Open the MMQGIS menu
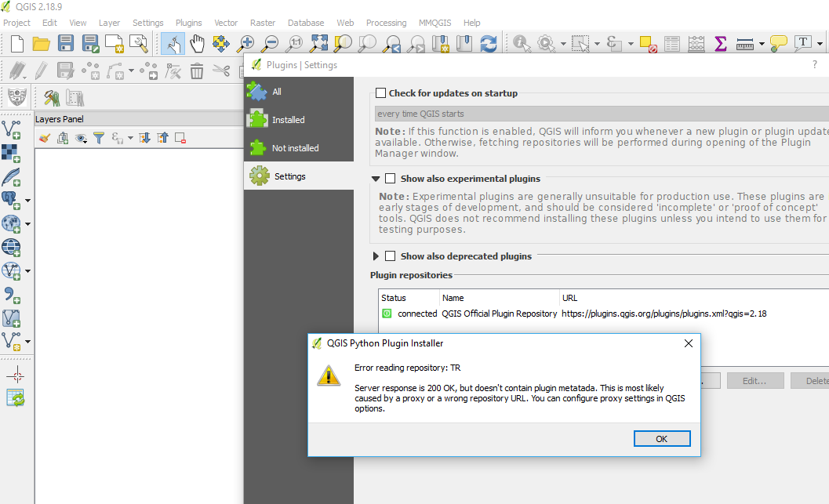Screen dimensions: 829x504 pos(434,23)
